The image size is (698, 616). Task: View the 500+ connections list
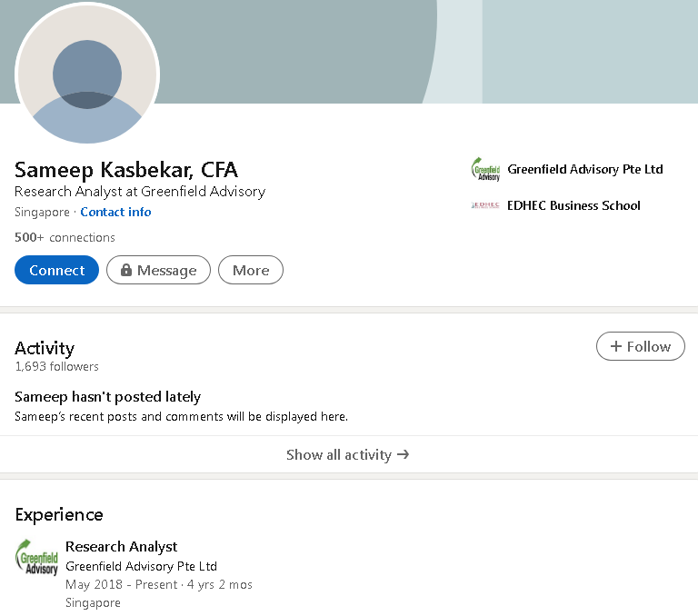click(x=65, y=237)
